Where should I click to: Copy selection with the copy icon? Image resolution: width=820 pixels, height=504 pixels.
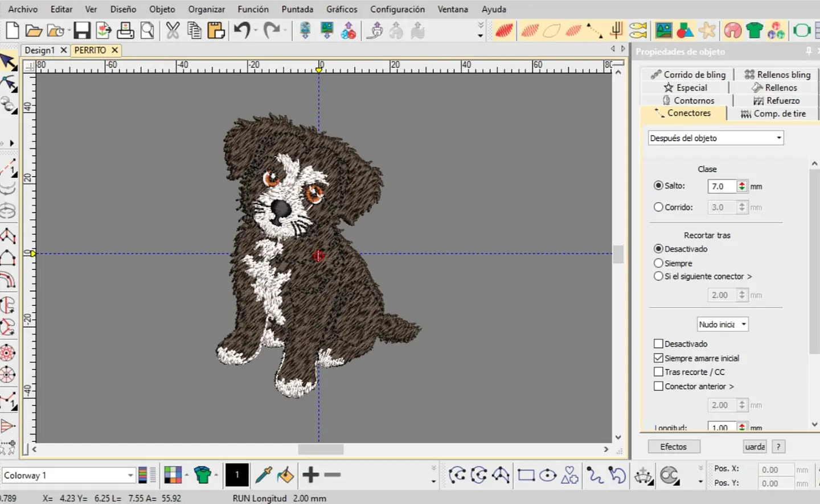[x=194, y=30]
